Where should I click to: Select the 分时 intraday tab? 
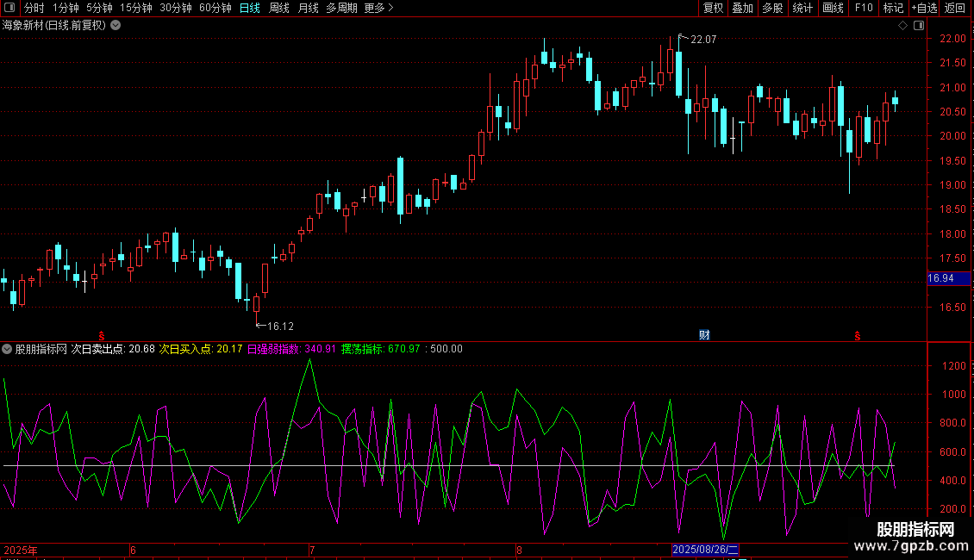[x=34, y=8]
